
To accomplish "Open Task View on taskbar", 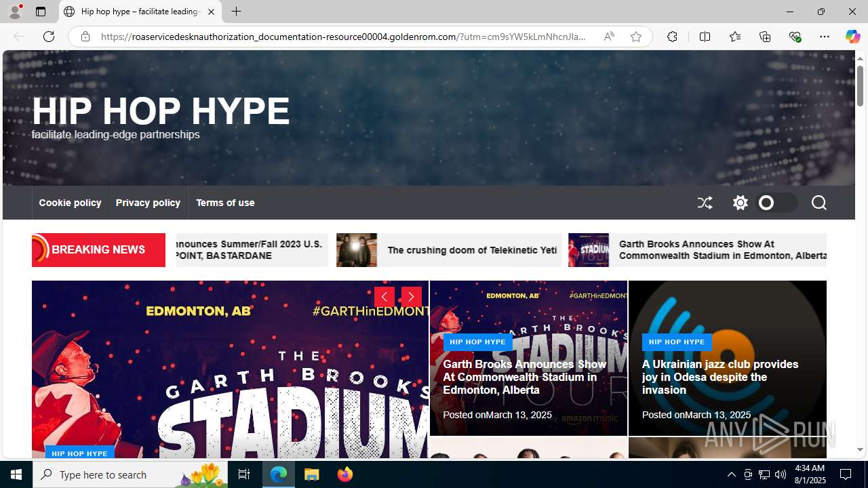I will click(x=244, y=474).
